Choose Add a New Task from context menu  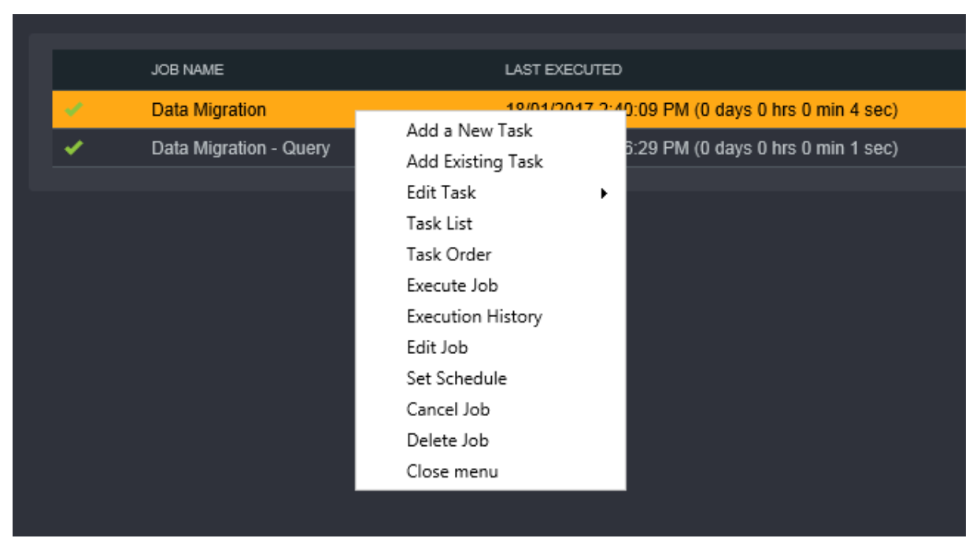(x=469, y=131)
